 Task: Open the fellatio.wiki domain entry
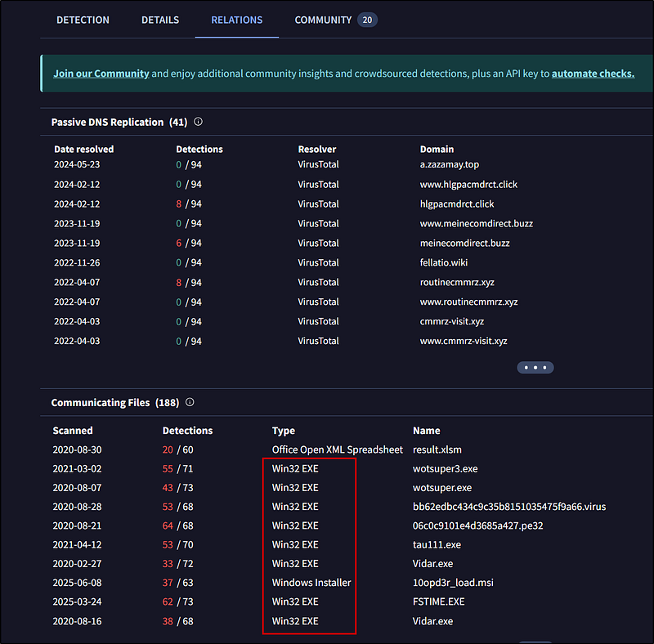445,262
